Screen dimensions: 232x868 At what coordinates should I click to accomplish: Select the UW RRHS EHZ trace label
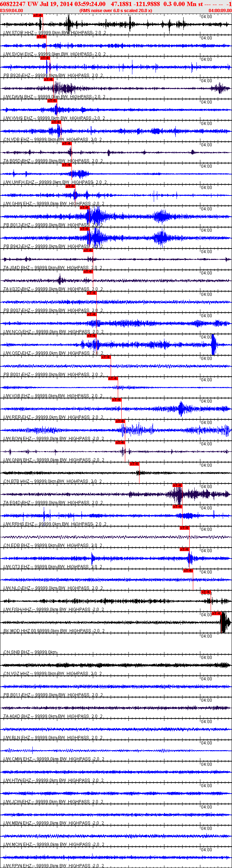(x=55, y=524)
